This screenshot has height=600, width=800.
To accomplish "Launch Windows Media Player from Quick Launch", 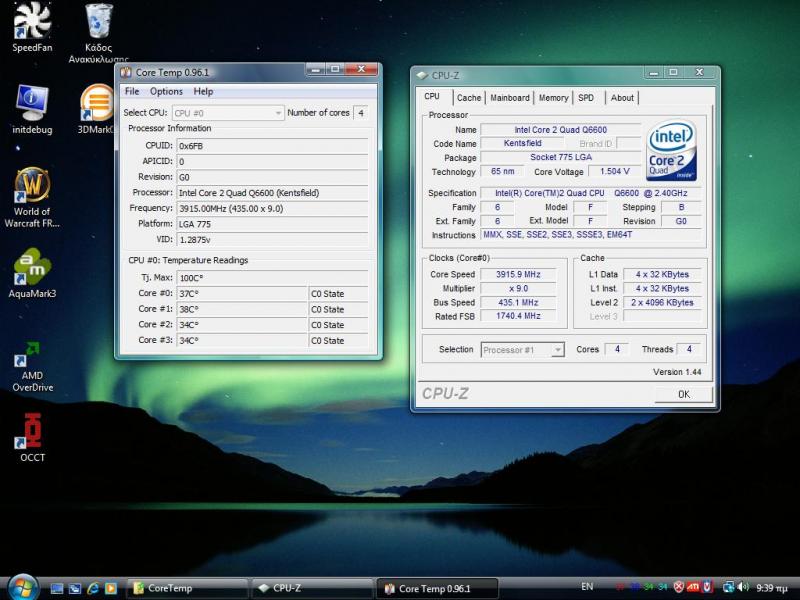I will [x=111, y=588].
